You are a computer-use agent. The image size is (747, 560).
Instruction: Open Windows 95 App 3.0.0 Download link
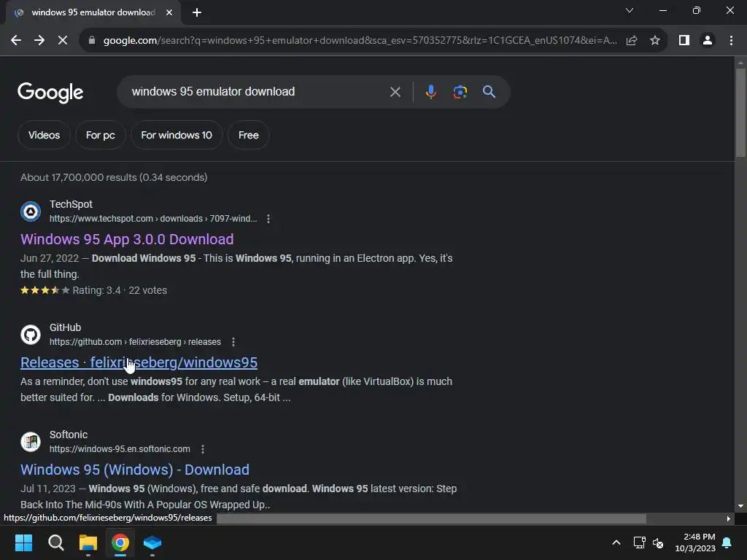point(127,239)
